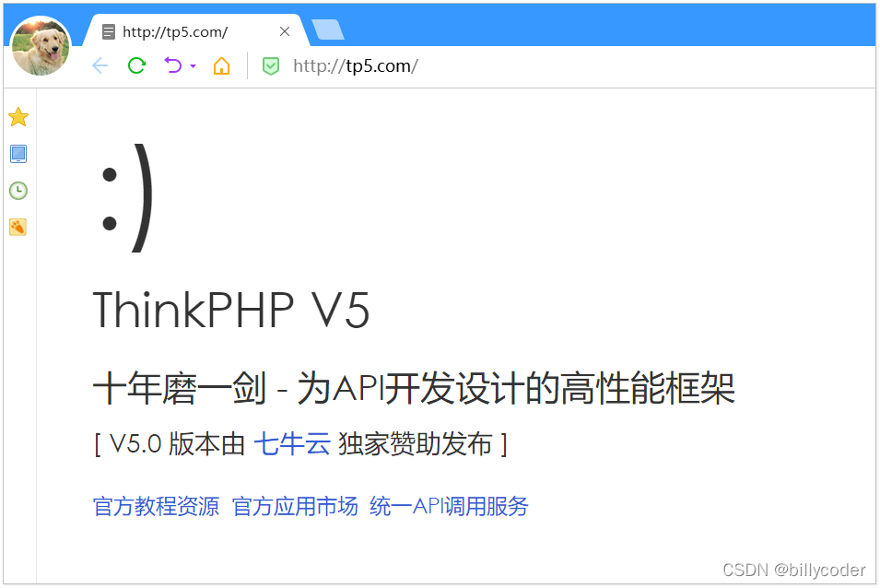Viewport: 880px width, 588px height.
Task: Click the golden retriever profile avatar
Action: 41,46
